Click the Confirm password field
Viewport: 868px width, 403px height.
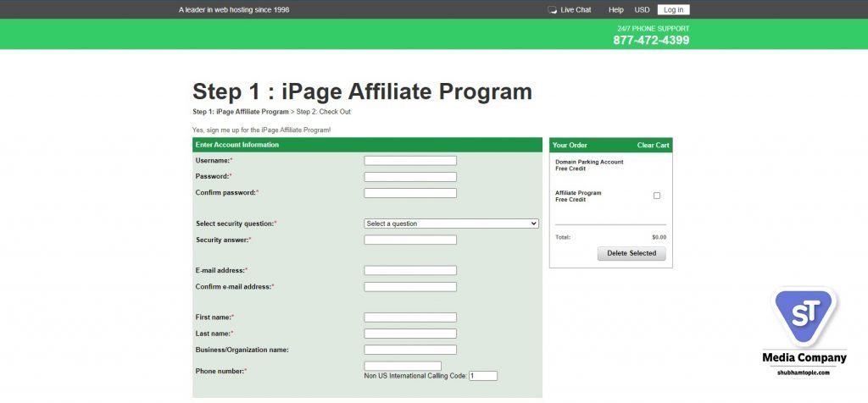coord(410,193)
